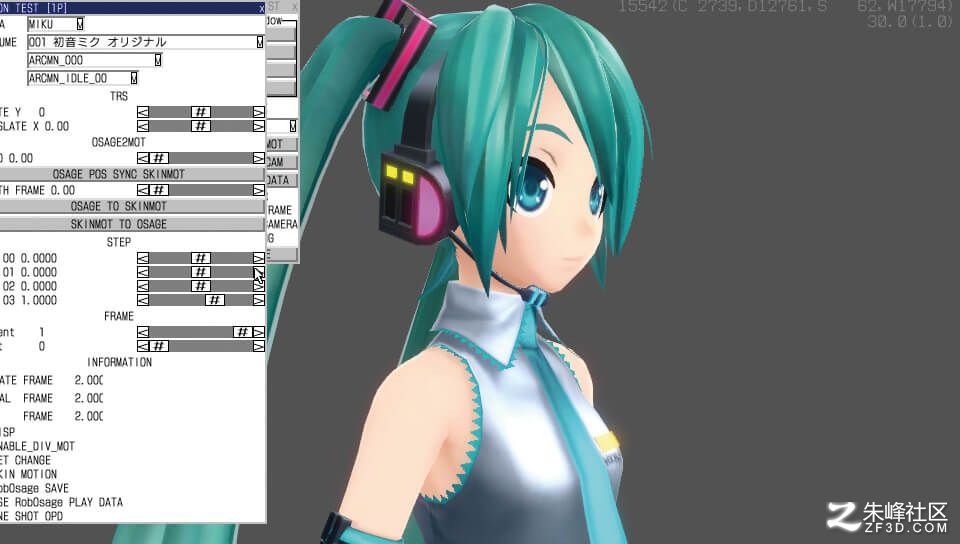This screenshot has width=960, height=544.
Task: Open the ARCMN_000 dropdown
Action: [x=158, y=60]
